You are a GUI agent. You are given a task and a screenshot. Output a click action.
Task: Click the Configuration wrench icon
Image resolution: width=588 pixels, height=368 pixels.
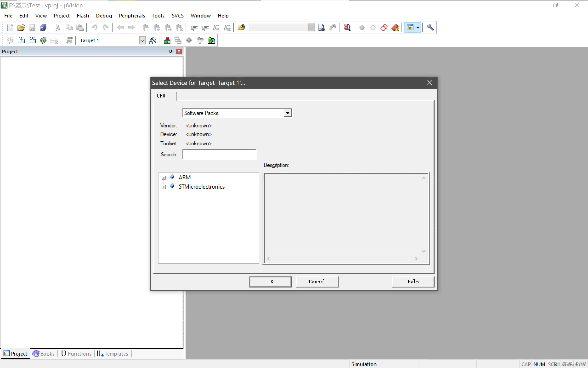pyautogui.click(x=430, y=28)
